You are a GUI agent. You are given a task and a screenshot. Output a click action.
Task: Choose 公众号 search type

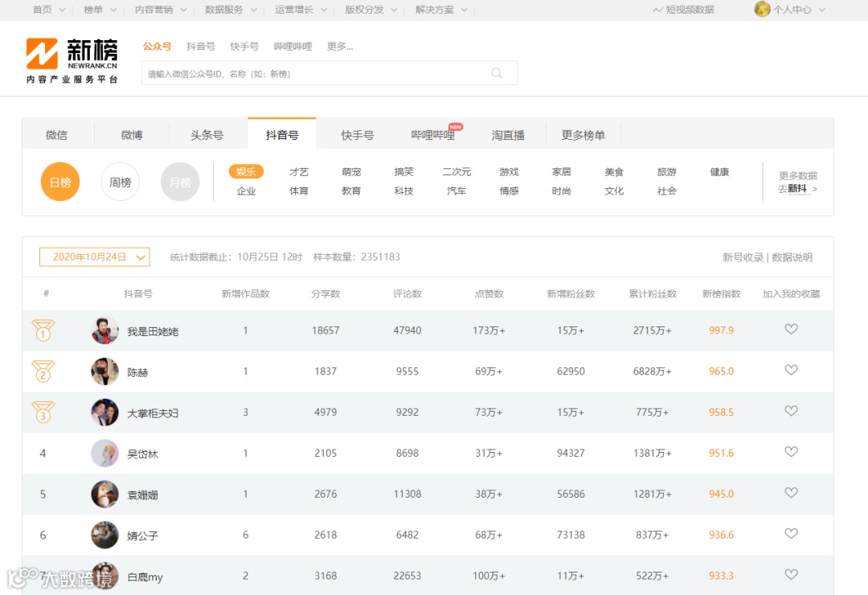(157, 46)
